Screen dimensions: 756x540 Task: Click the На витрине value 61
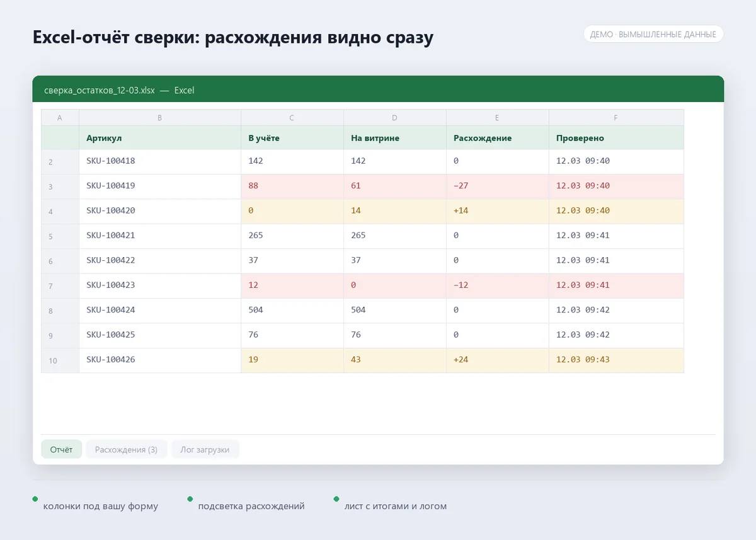click(395, 186)
